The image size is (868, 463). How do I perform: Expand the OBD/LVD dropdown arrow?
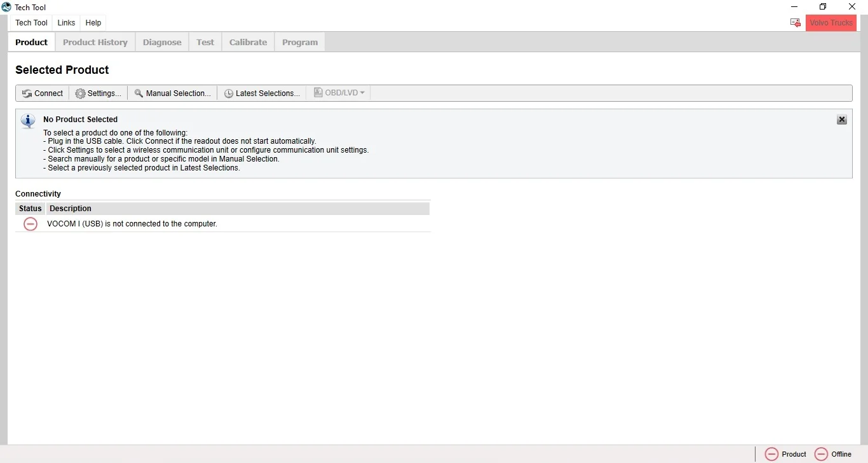[x=362, y=93]
